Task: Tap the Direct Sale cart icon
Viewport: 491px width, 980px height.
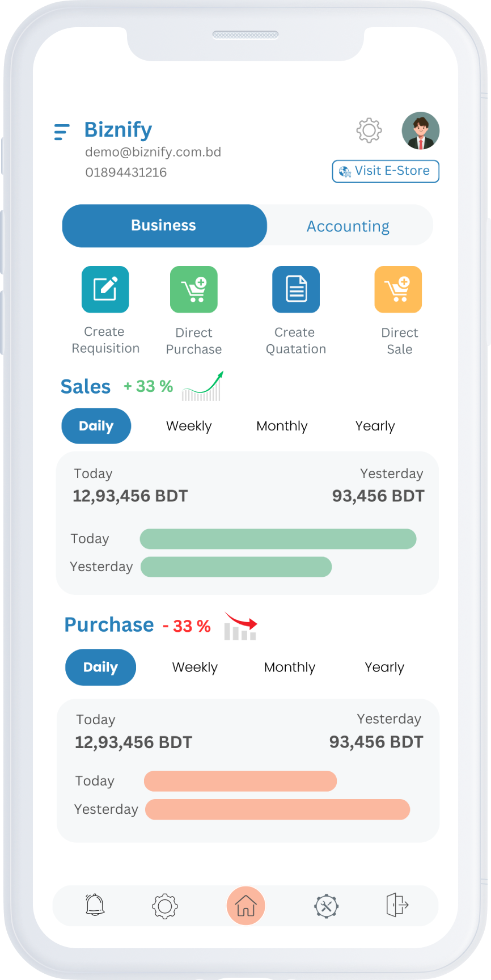Action: pyautogui.click(x=399, y=289)
